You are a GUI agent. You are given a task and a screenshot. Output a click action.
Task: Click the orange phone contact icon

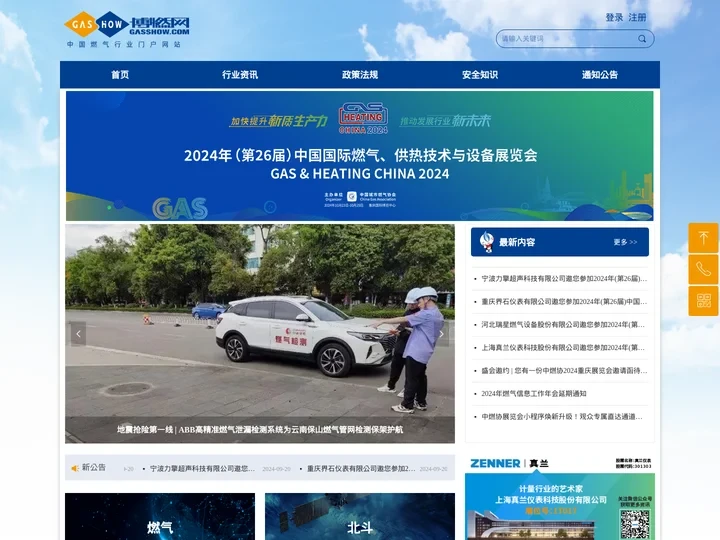[703, 269]
